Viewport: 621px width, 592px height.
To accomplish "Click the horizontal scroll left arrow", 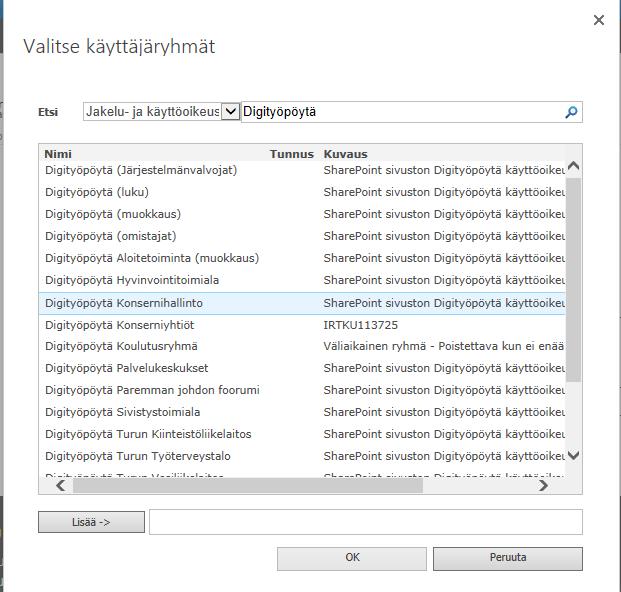I will [61, 485].
